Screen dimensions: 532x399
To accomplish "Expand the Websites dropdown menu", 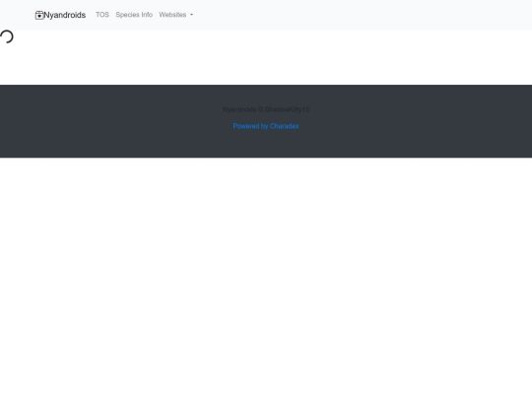I will coord(175,15).
